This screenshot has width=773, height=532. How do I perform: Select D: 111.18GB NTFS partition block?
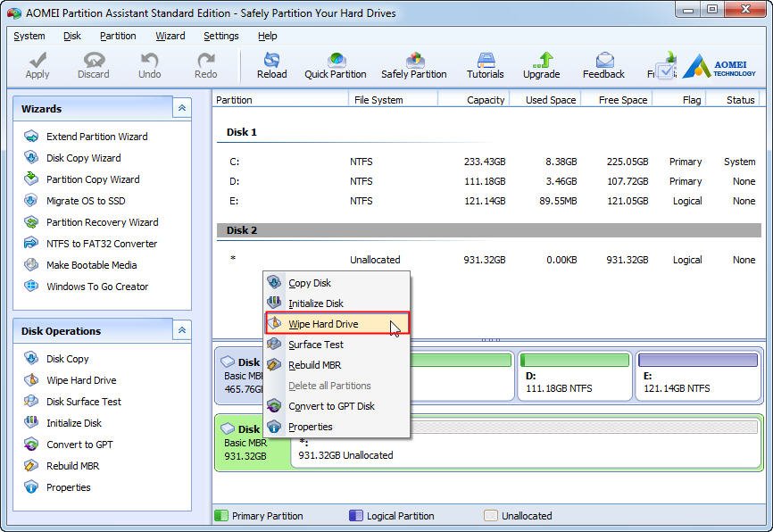575,376
